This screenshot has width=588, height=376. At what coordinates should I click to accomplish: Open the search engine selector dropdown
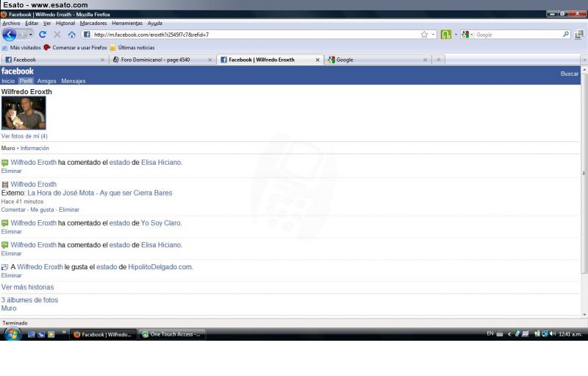pos(467,35)
